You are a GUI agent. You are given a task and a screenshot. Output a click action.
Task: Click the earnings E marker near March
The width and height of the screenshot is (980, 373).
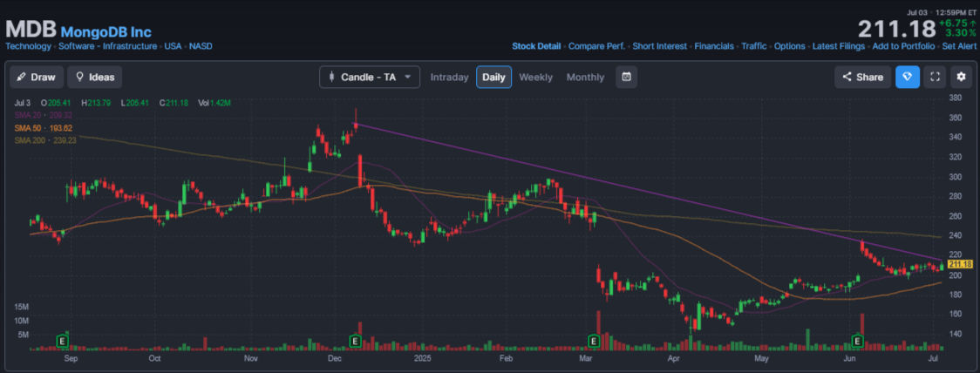[x=594, y=341]
